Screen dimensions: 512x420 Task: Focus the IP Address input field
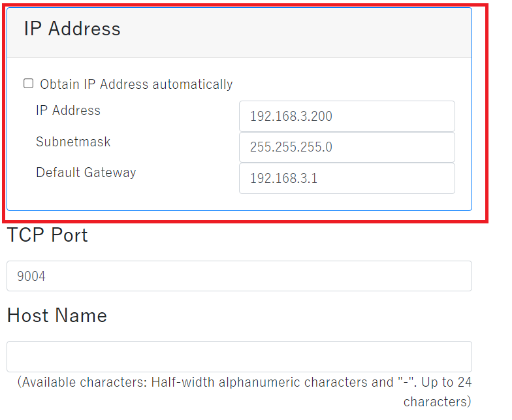pyautogui.click(x=347, y=116)
